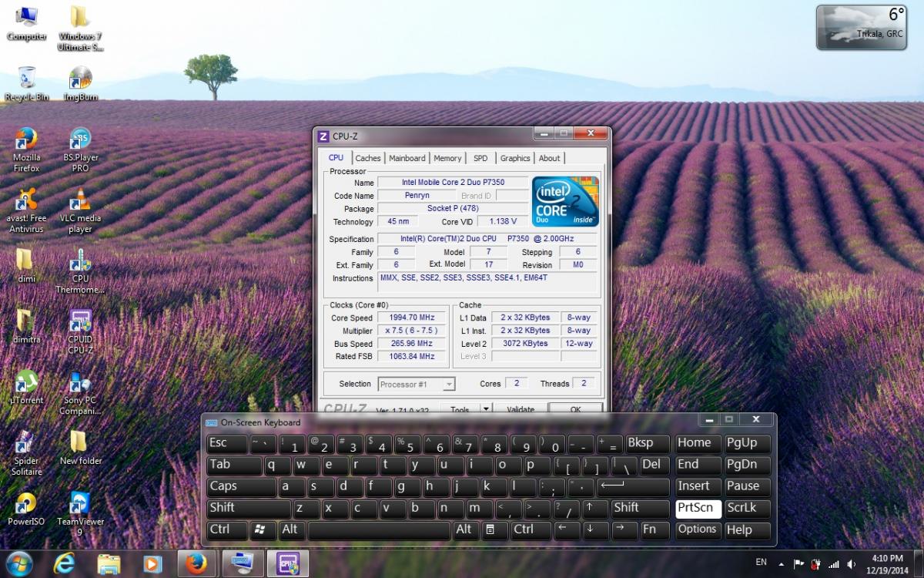The height and width of the screenshot is (578, 924).
Task: Open the EN language selector in the taskbar
Action: (x=762, y=562)
